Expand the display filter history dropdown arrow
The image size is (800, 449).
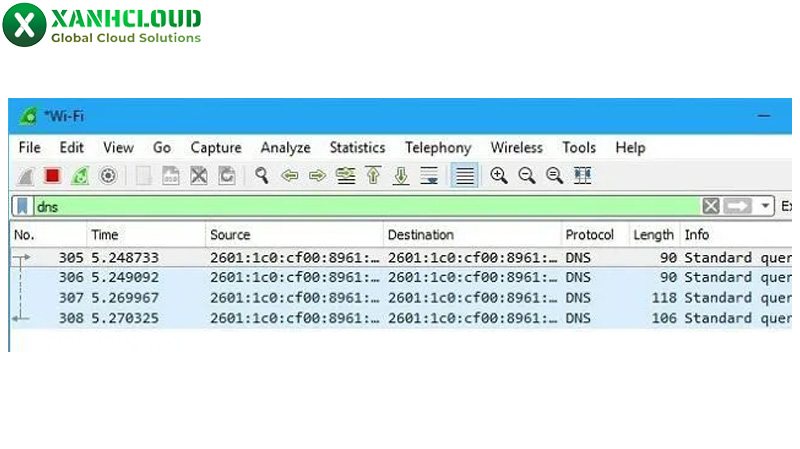tap(766, 206)
